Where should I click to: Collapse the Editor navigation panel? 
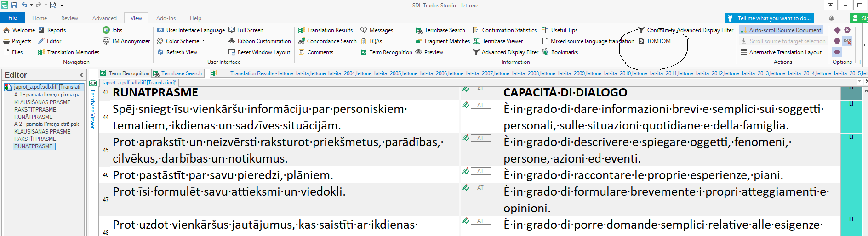[x=81, y=75]
